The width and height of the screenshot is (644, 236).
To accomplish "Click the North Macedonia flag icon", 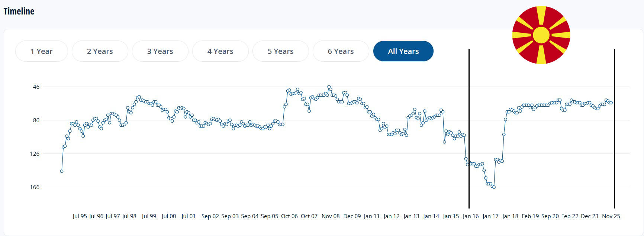I will click(x=541, y=35).
